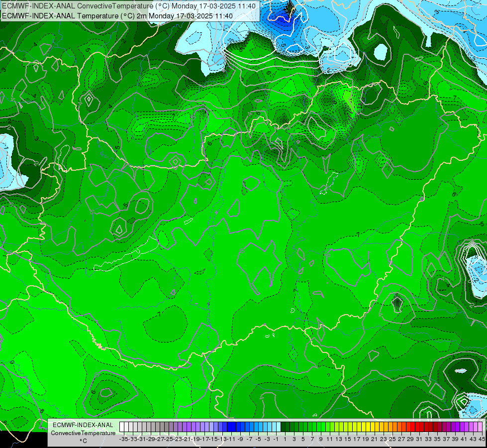Click the 39 tick label on the legend

pyautogui.click(x=455, y=440)
